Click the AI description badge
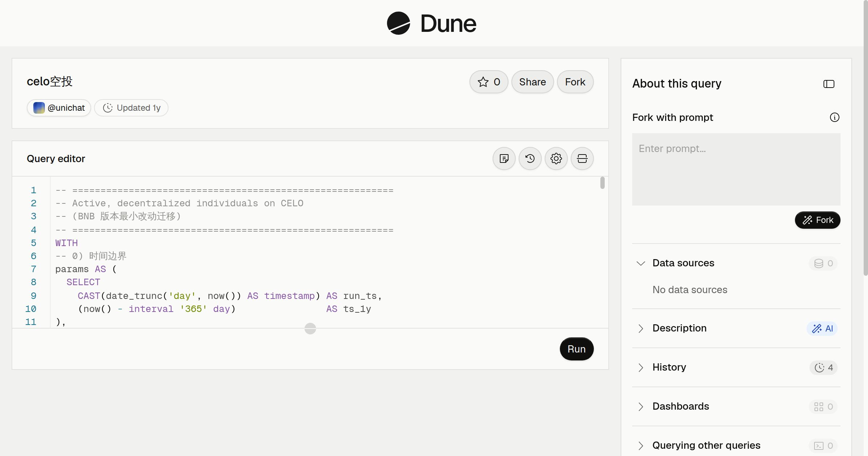The image size is (868, 456). point(822,329)
